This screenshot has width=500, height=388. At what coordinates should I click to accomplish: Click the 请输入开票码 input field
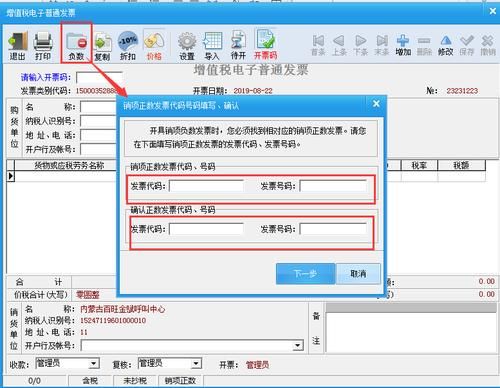[99, 78]
